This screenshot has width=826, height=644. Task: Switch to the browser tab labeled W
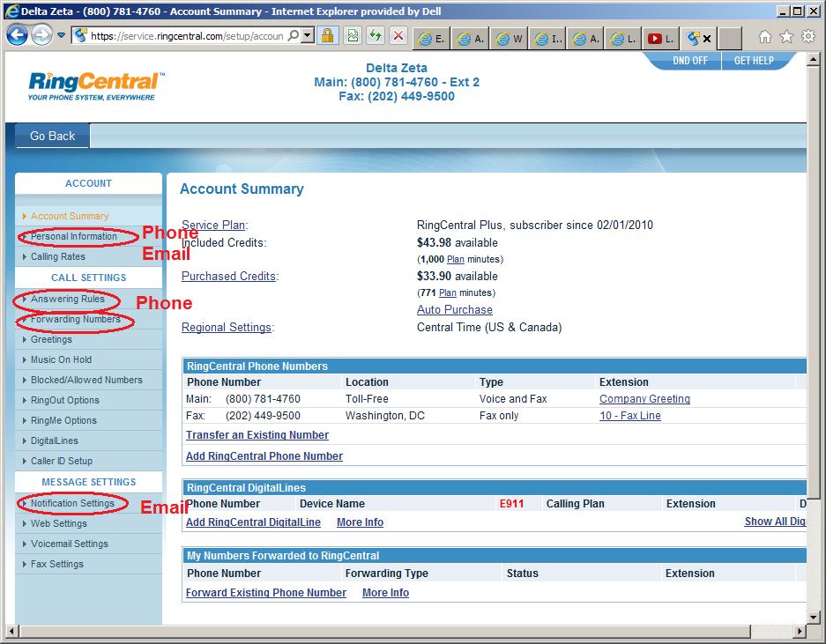pos(509,39)
